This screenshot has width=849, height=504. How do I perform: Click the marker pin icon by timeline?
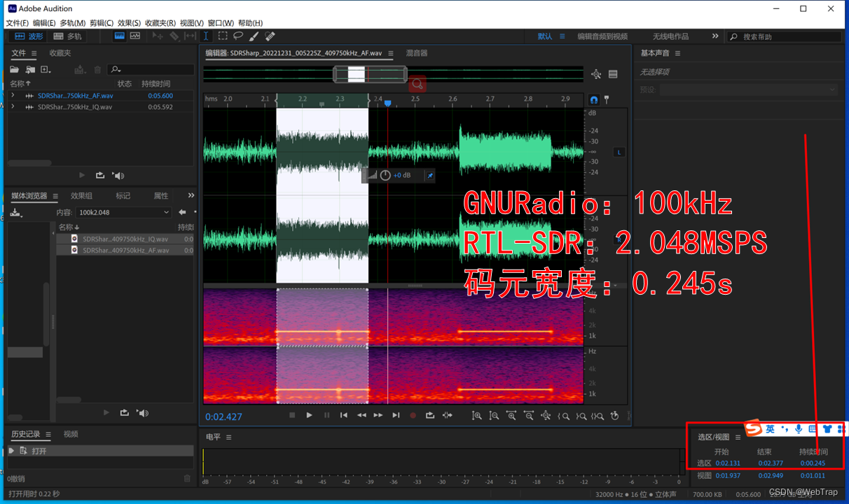pos(607,100)
